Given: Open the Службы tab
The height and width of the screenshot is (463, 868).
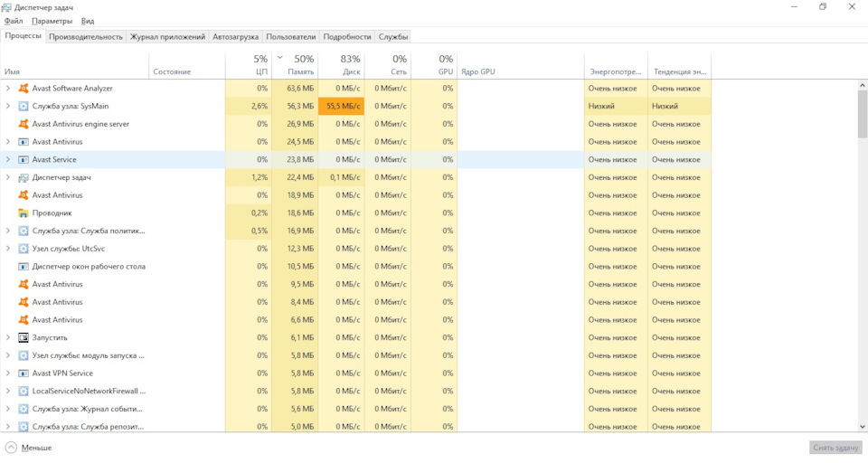Looking at the screenshot, I should click(393, 36).
